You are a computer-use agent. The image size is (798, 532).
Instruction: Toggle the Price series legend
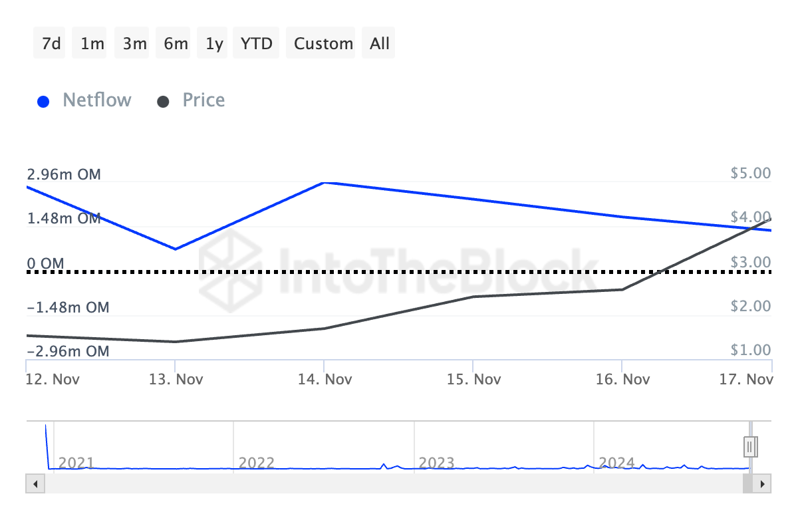[203, 100]
